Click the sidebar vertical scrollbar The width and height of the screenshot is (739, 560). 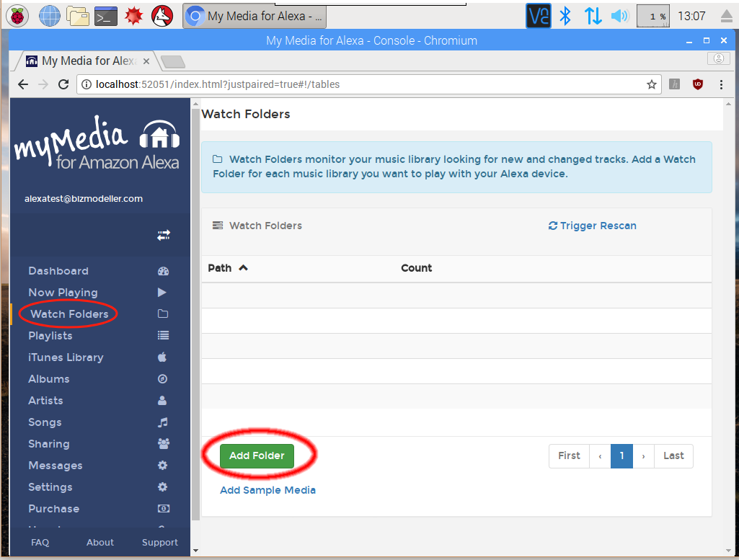(x=195, y=314)
